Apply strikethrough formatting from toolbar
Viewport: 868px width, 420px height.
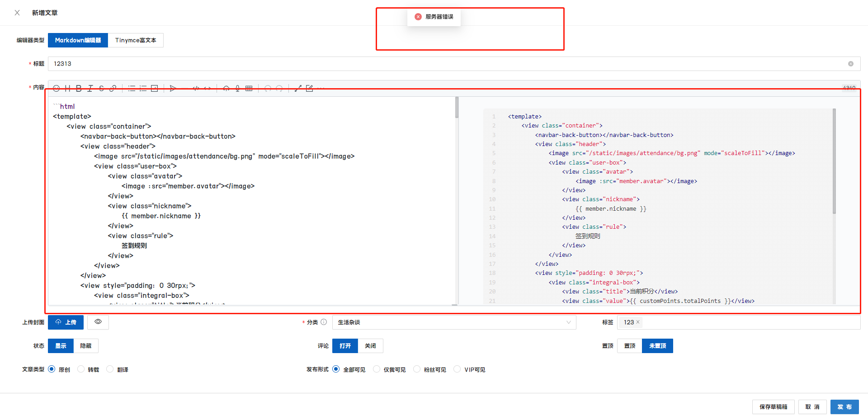[101, 89]
